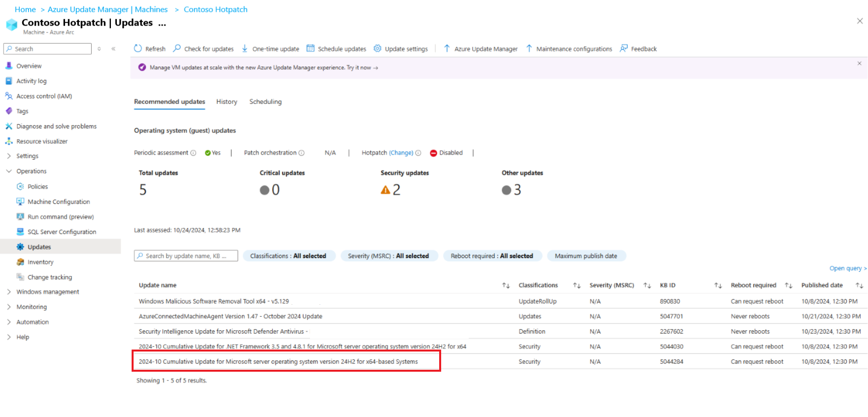Screen dimensions: 868x417
Task: Open Tags in the sidebar
Action: 22,111
